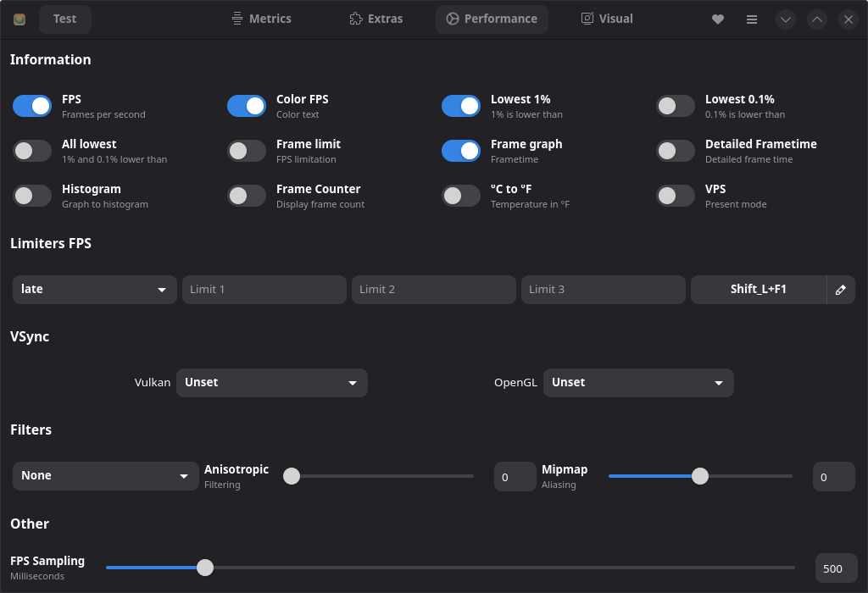Click the pencil icon beside Shift_L+F1

click(x=841, y=290)
